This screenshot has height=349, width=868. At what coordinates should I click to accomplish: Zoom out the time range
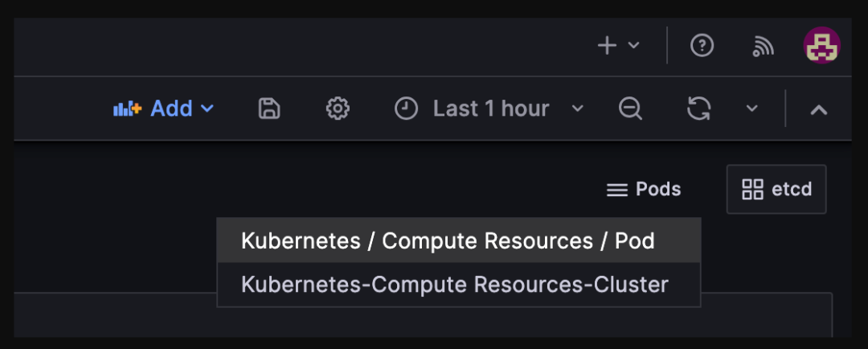(x=630, y=109)
